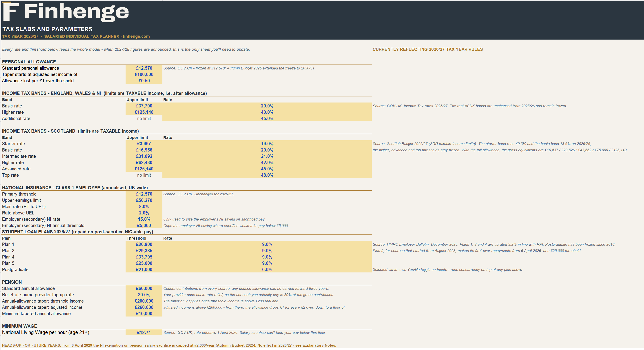This screenshot has width=644, height=350.
Task: Click the 'Relief-at-source provider top-up rate' label
Action: click(x=38, y=295)
